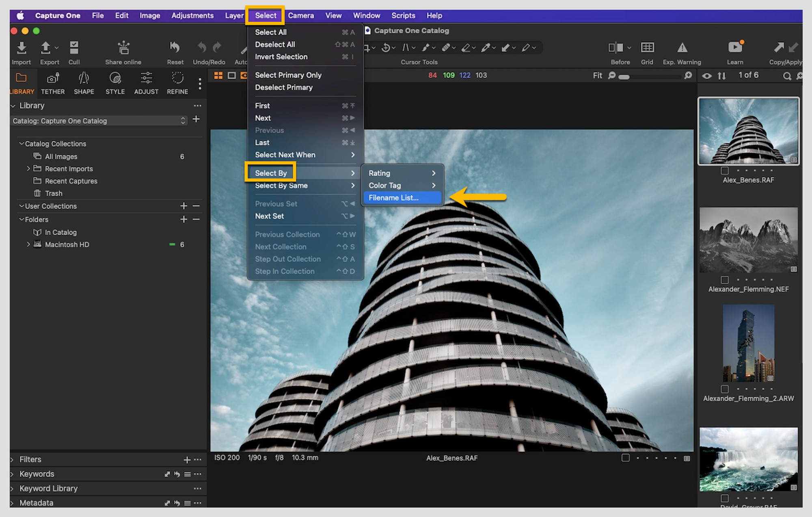
Task: Collapse the User Collections group
Action: tap(22, 206)
